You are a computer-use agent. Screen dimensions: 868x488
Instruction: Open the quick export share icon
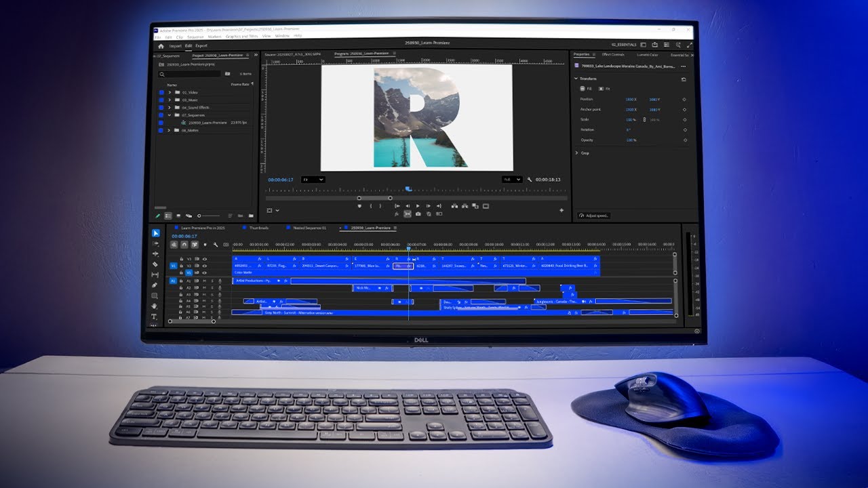click(655, 45)
